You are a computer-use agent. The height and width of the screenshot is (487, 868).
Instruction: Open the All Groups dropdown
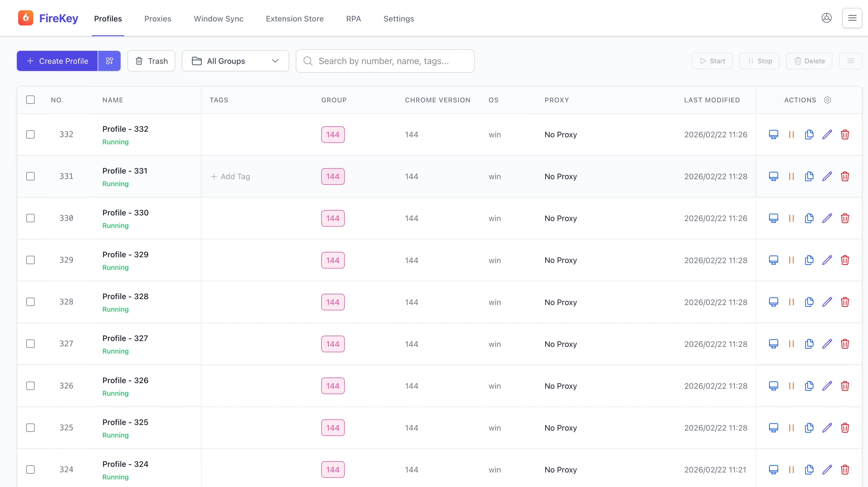pos(235,61)
